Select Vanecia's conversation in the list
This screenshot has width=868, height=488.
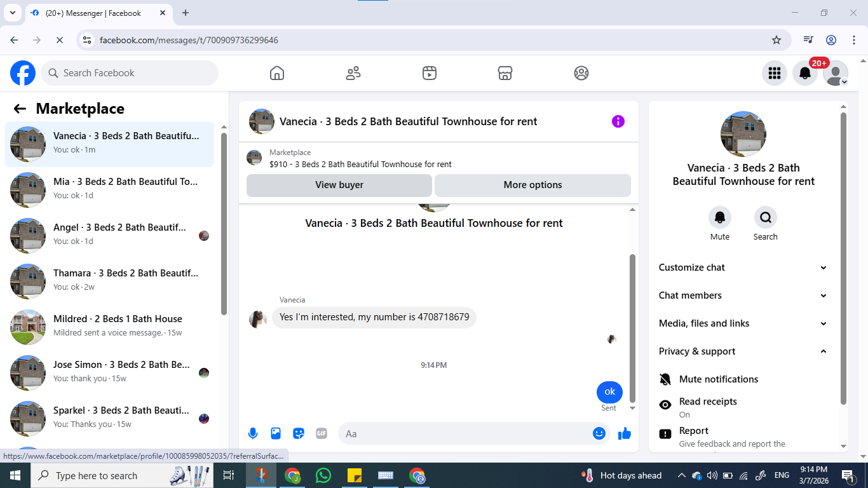click(x=110, y=144)
